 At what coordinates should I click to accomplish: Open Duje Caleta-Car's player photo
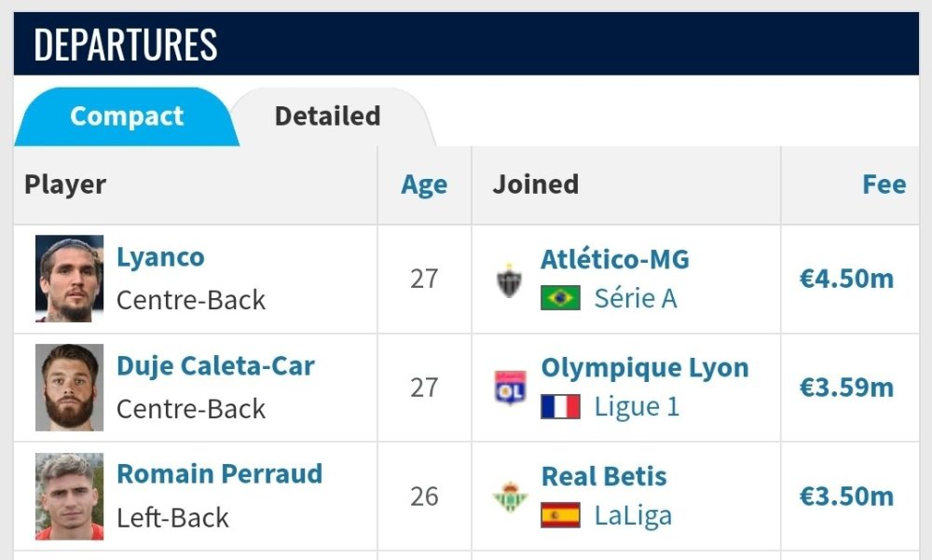click(70, 388)
